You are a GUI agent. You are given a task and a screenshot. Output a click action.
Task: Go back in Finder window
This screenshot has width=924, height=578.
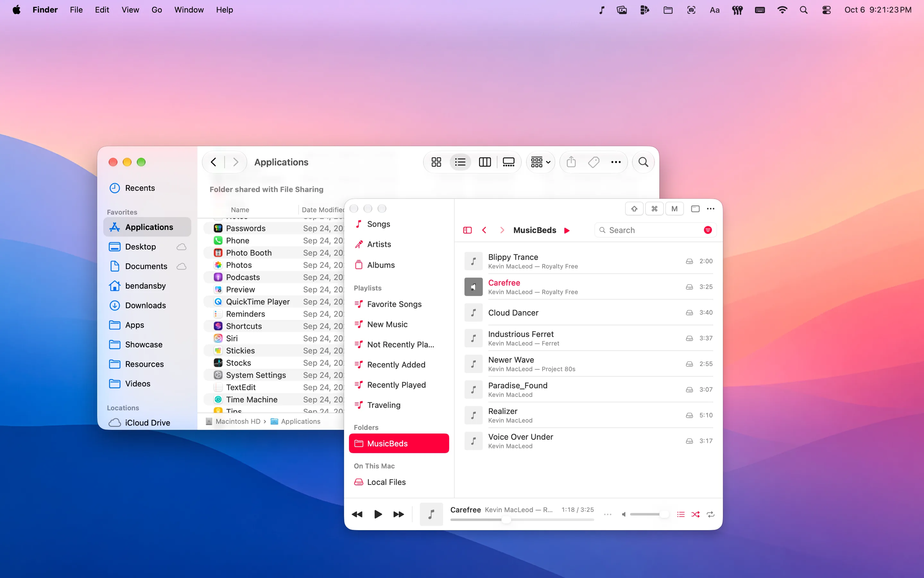213,162
